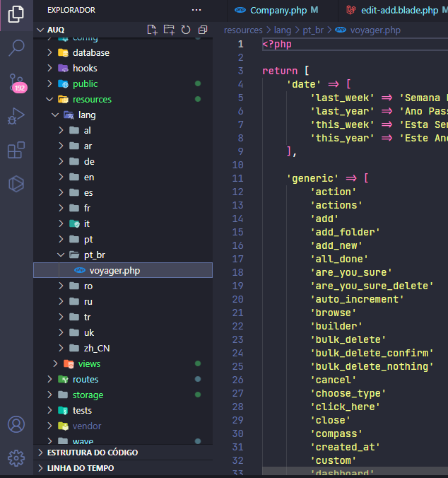Click voyager.php in the breadcrumb path
This screenshot has width=448, height=478.
[375, 30]
